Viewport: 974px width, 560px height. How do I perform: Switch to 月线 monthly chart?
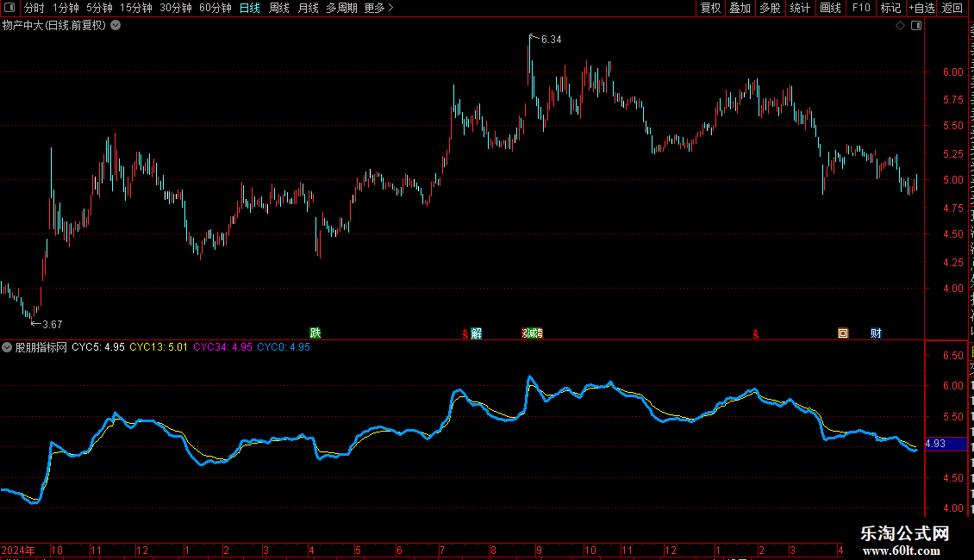point(308,8)
